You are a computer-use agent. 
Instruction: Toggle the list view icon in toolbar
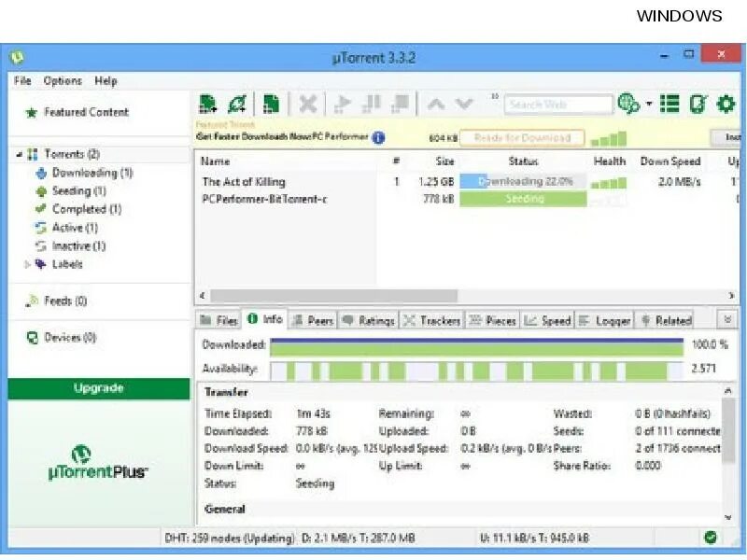pyautogui.click(x=669, y=104)
